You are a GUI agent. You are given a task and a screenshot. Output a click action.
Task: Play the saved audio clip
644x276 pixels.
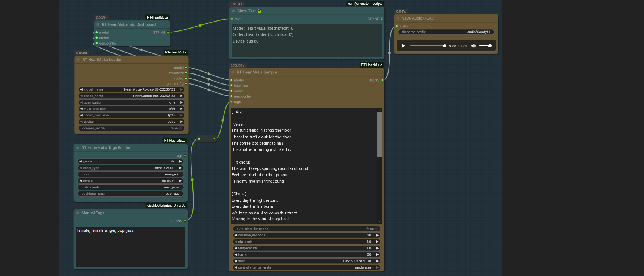403,46
